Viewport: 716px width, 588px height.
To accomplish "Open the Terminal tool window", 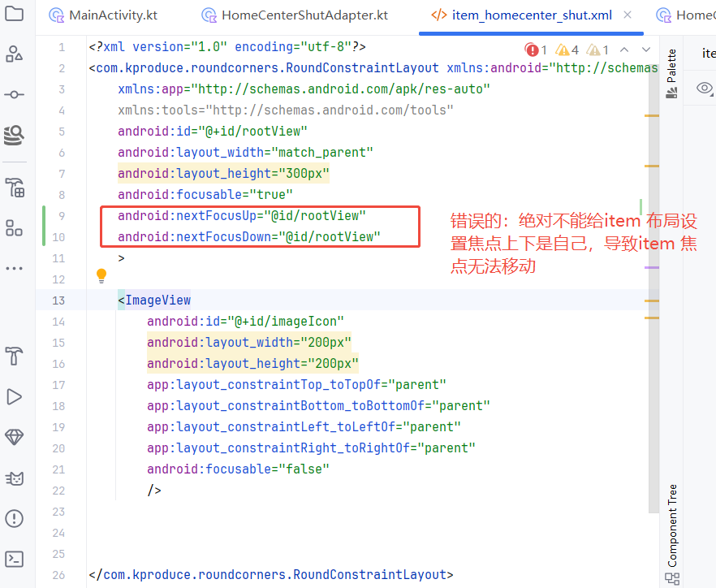I will [14, 559].
